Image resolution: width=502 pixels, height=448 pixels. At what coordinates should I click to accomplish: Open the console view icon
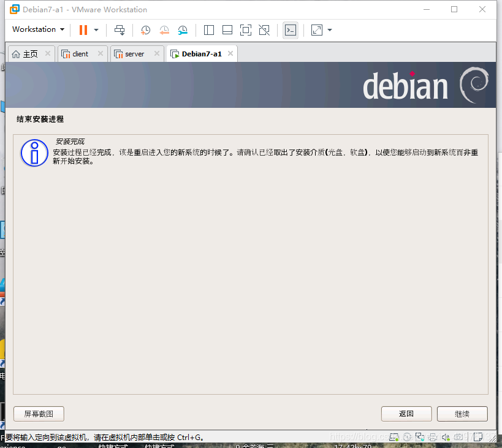[x=291, y=30]
